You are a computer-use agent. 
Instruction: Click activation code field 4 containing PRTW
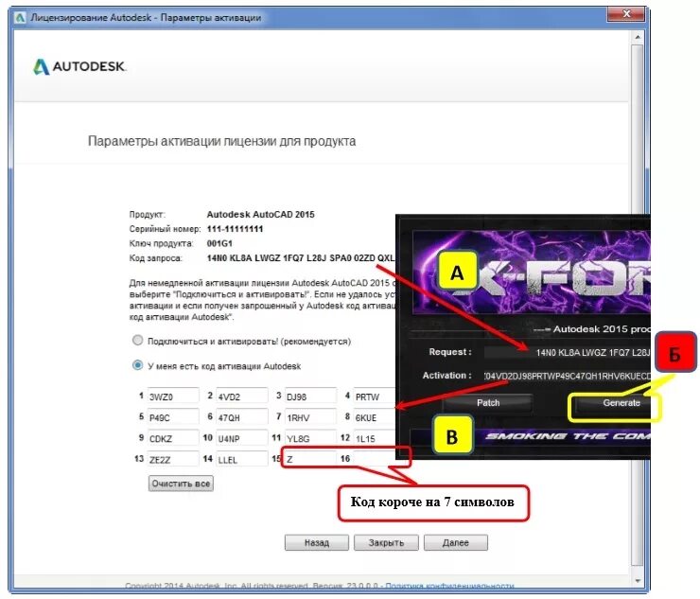coord(375,396)
